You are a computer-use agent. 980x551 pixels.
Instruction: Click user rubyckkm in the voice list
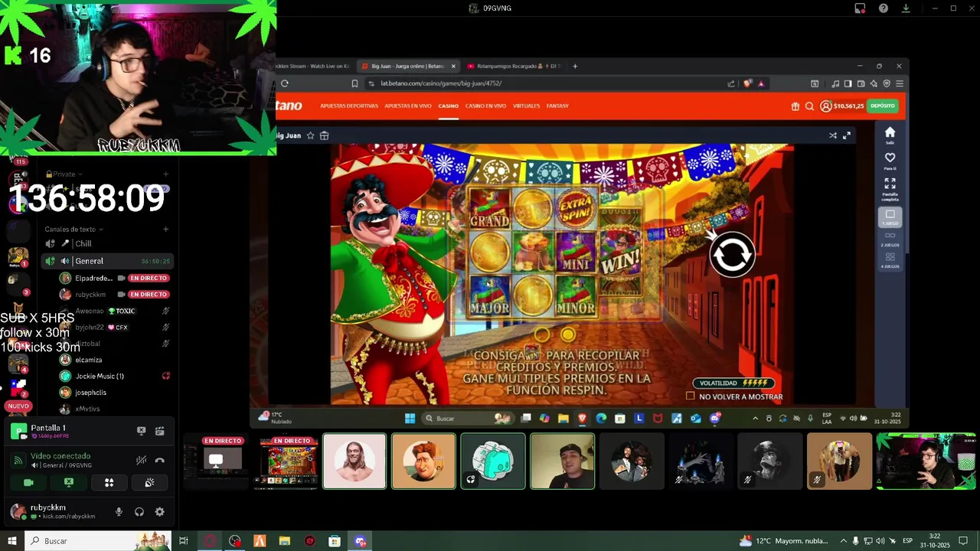[90, 295]
